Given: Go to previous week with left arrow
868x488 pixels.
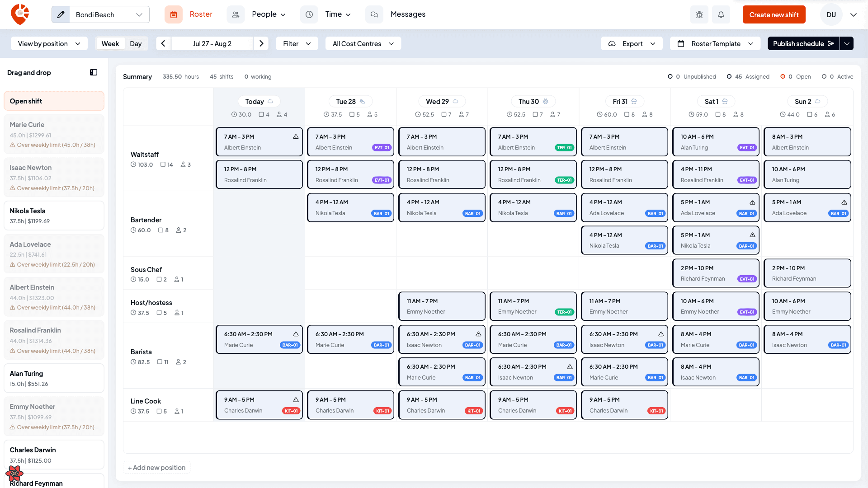Looking at the screenshot, I should coord(163,43).
